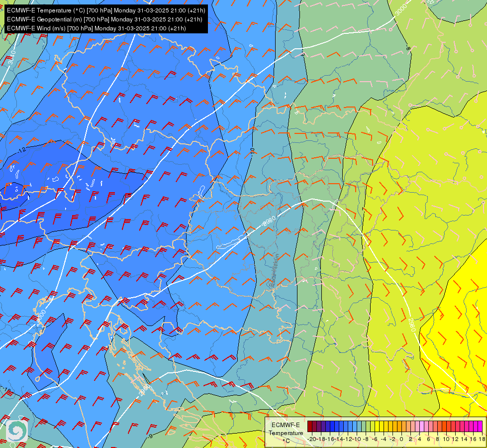Click the 'ECMWF-E Geopotential (m) [700 hPa]' header line
The image size is (487, 448).
(x=104, y=19)
